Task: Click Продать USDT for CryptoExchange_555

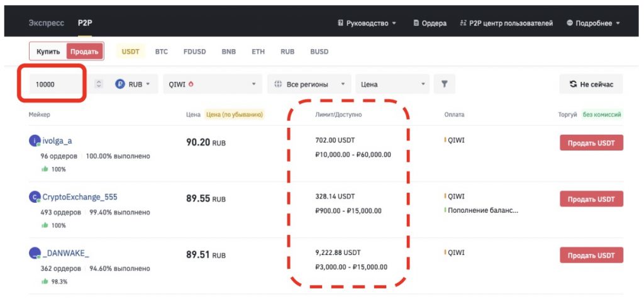Action: [591, 199]
